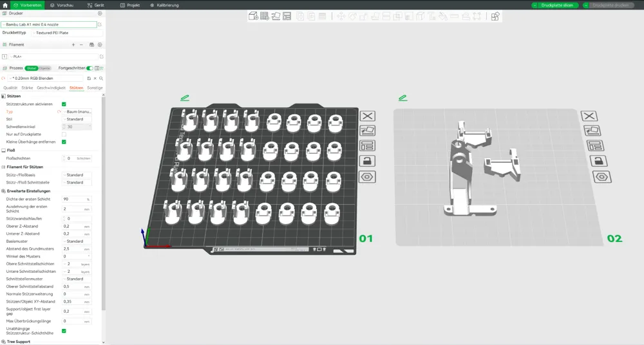Image resolution: width=644 pixels, height=345 pixels.
Task: Edit the PLA+ filament preset icon
Action: click(102, 57)
